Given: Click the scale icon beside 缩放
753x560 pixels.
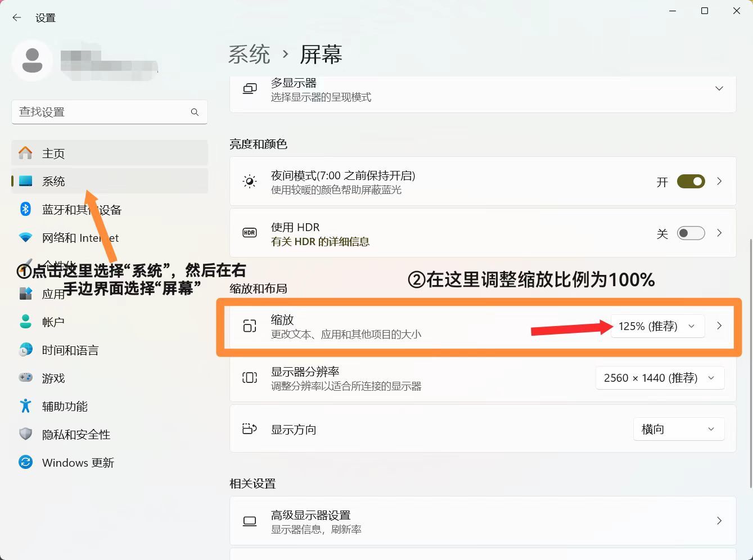Looking at the screenshot, I should coord(250,326).
